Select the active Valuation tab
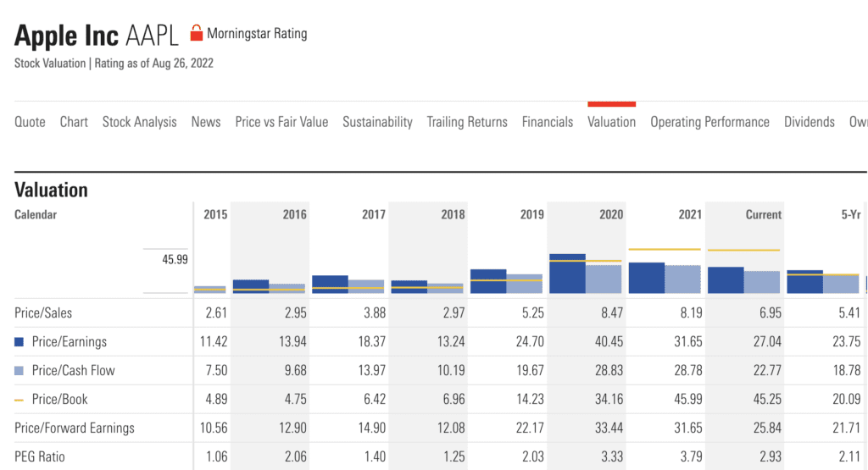The width and height of the screenshot is (868, 470). [612, 122]
